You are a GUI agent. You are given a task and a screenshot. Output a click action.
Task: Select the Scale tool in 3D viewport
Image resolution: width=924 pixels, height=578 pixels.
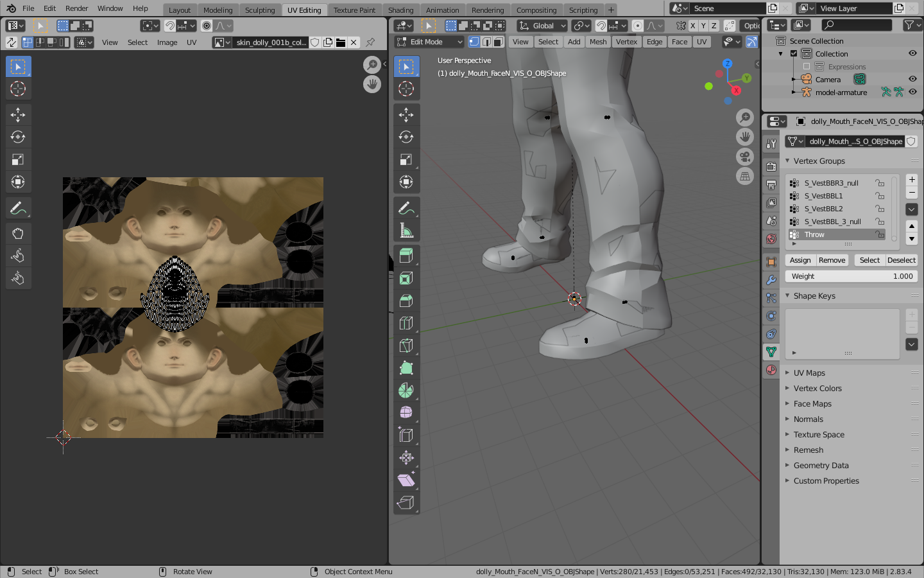406,160
